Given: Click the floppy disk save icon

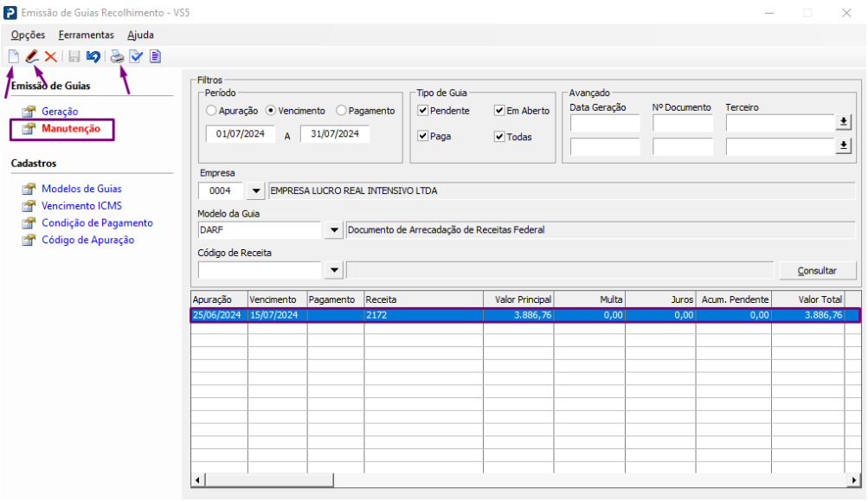Looking at the screenshot, I should pyautogui.click(x=74, y=56).
